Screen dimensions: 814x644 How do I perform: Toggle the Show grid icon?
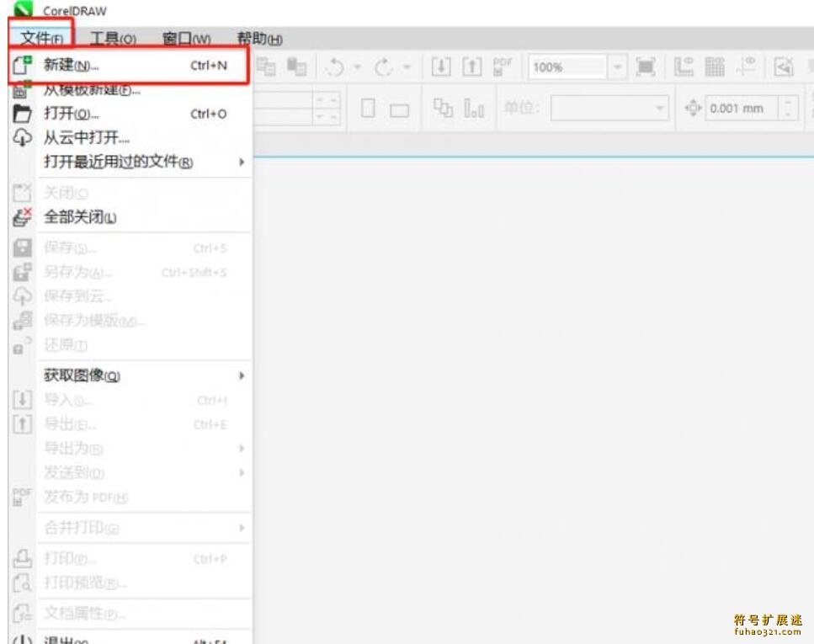[x=715, y=67]
